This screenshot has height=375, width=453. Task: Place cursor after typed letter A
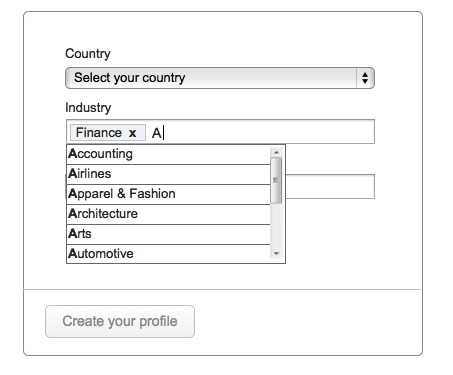(x=163, y=133)
